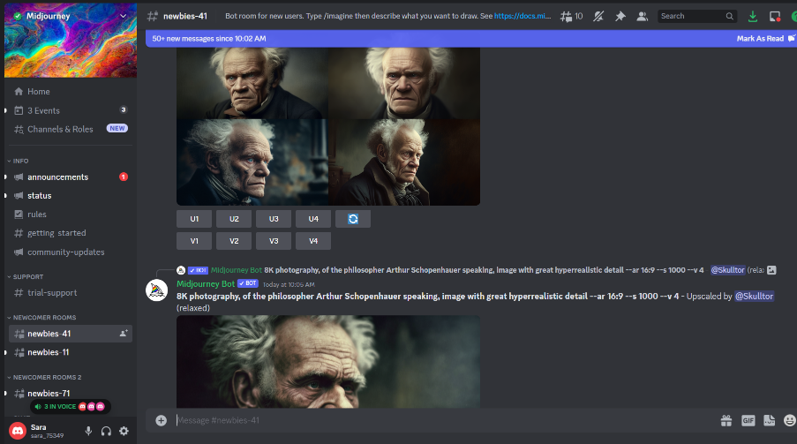Click the U3 upscale button
The width and height of the screenshot is (797, 444).
[273, 219]
